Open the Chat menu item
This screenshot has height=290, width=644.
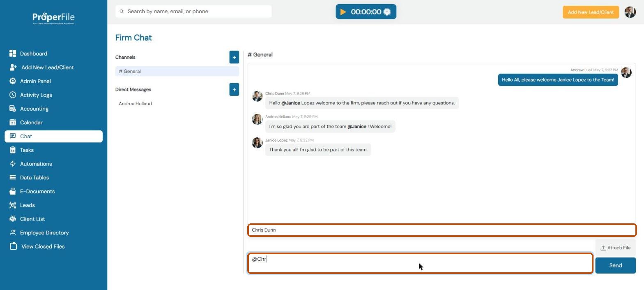click(53, 136)
